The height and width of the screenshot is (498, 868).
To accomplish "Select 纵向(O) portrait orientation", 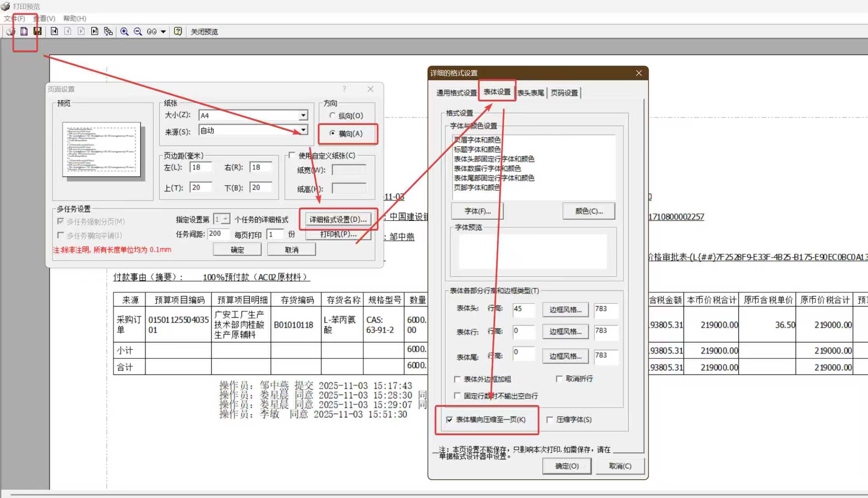I will 332,116.
